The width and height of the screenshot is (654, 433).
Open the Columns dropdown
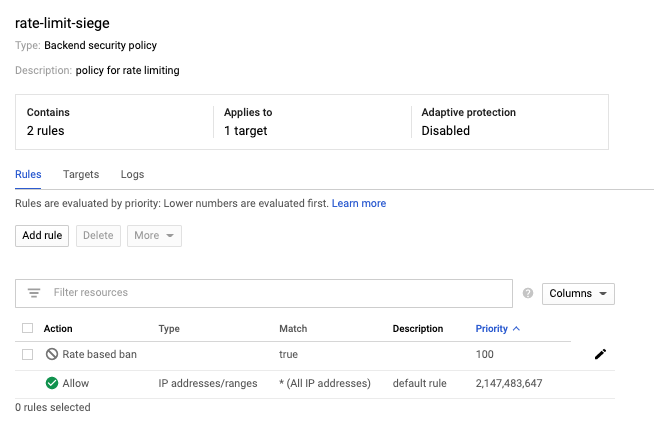click(x=578, y=293)
